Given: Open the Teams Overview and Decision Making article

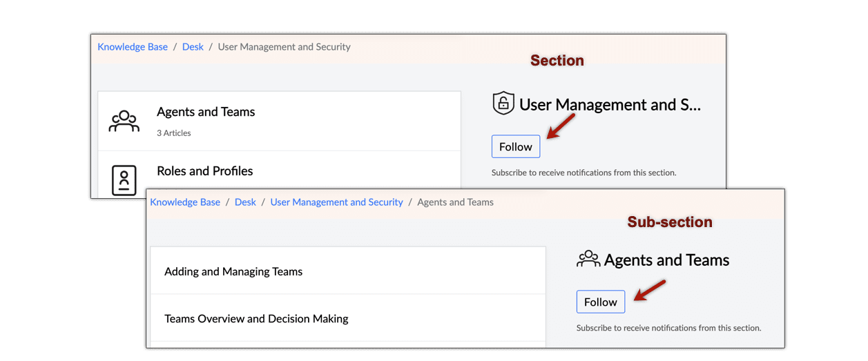Looking at the screenshot, I should 256,318.
